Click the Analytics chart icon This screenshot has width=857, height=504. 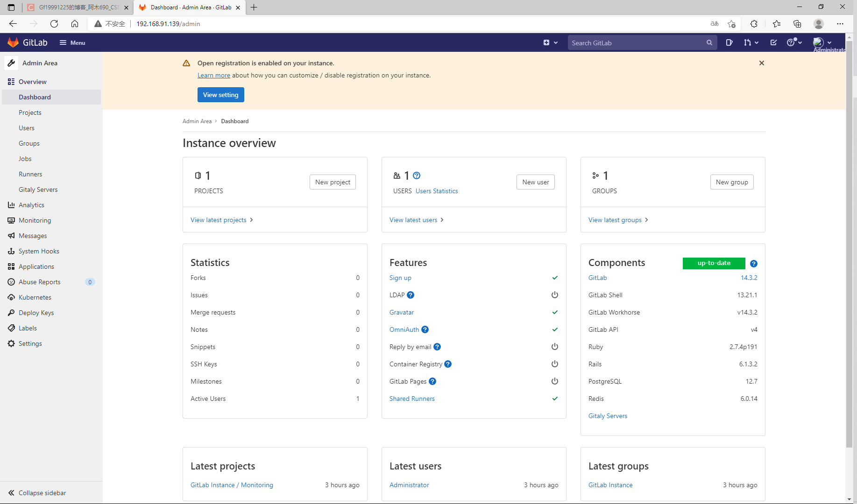11,205
